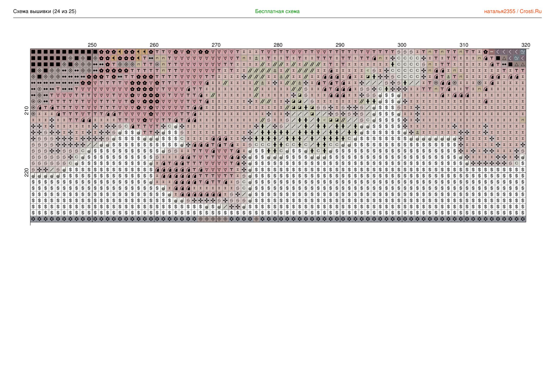Select column number 310 label
Screen dimensions: 555x392
pos(464,45)
